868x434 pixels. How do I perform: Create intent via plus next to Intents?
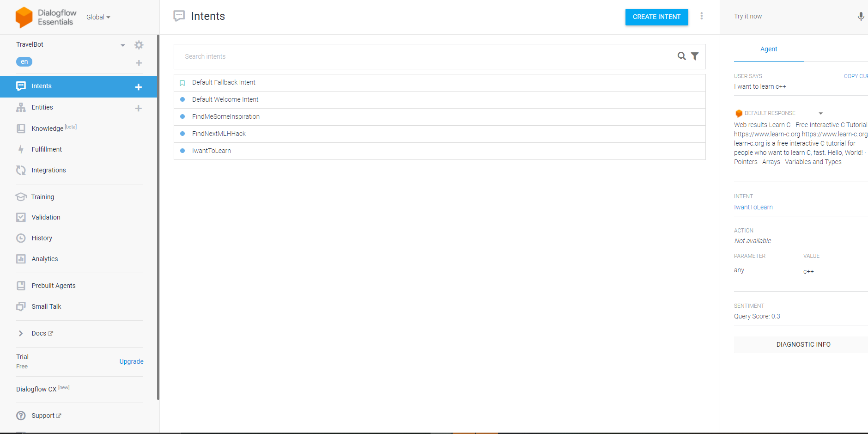tap(138, 87)
